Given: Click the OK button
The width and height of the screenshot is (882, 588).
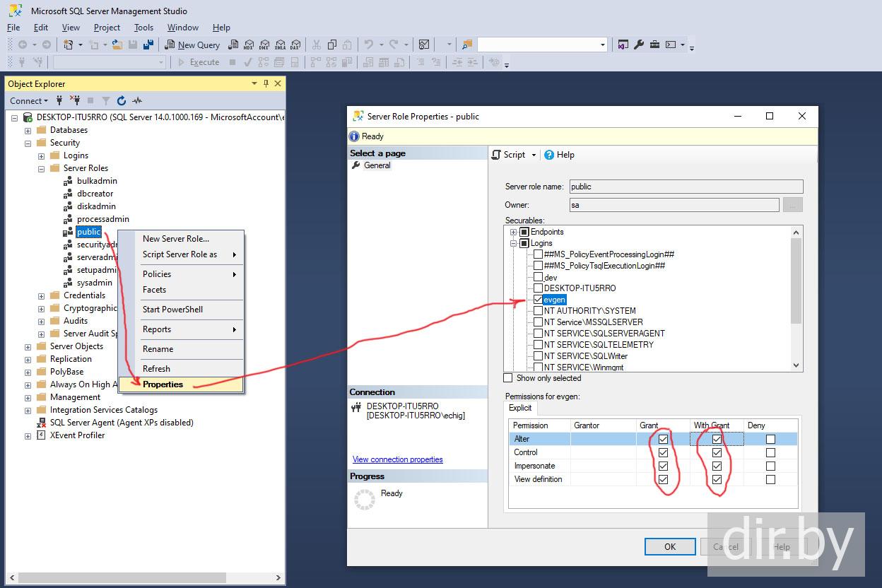Looking at the screenshot, I should 670,546.
